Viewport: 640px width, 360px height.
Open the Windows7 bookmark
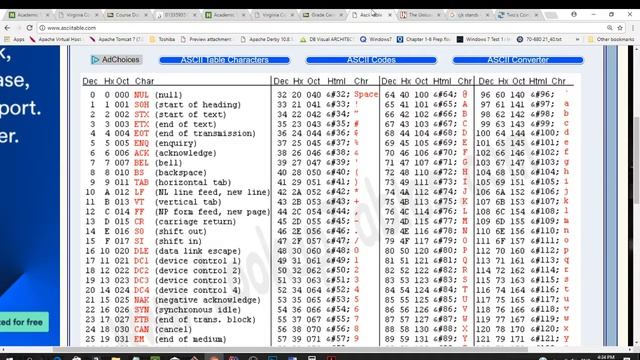pos(376,39)
